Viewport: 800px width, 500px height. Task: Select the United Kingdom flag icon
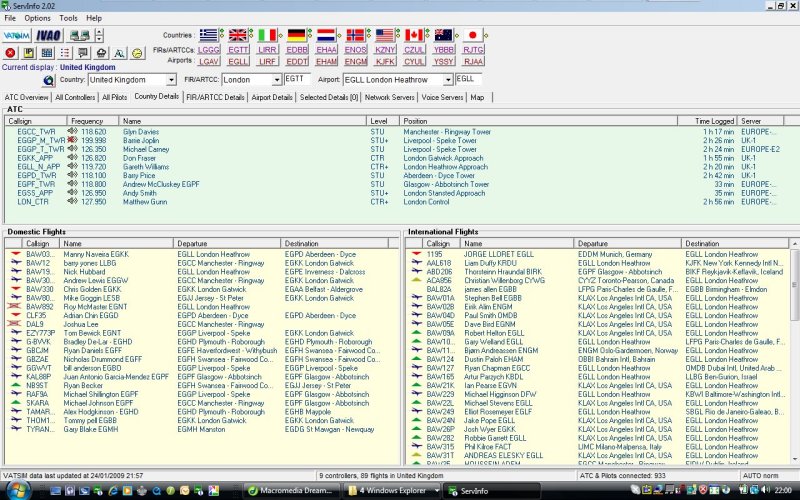(239, 34)
